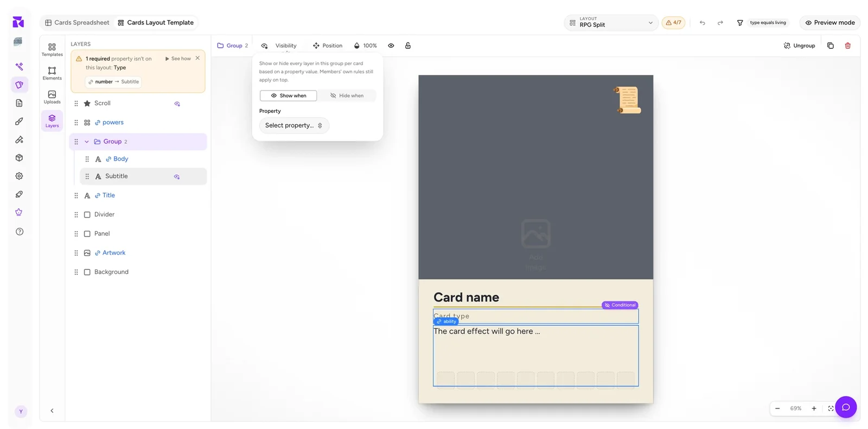
Task: Open the Uploads panel
Action: [52, 97]
